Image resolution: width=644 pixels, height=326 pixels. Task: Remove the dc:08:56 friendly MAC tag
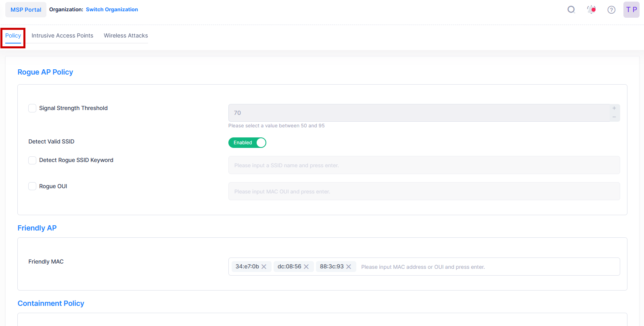(306, 267)
